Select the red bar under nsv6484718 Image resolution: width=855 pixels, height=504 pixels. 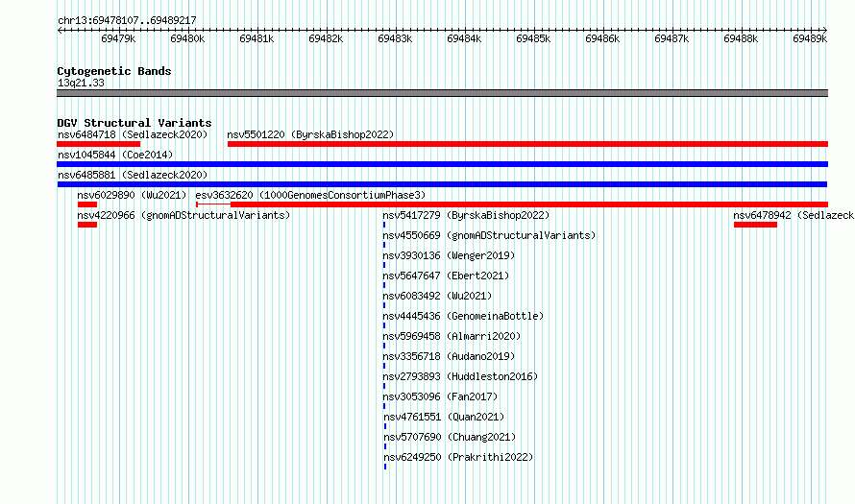tap(99, 144)
